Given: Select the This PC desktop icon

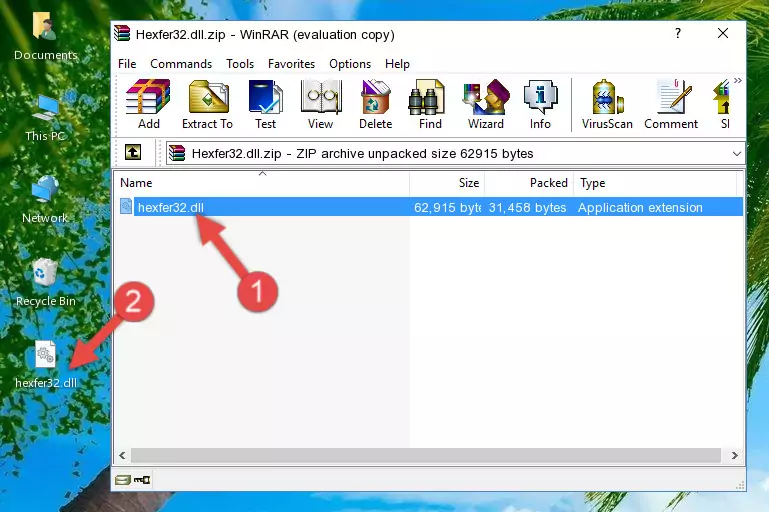Looking at the screenshot, I should pyautogui.click(x=45, y=119).
